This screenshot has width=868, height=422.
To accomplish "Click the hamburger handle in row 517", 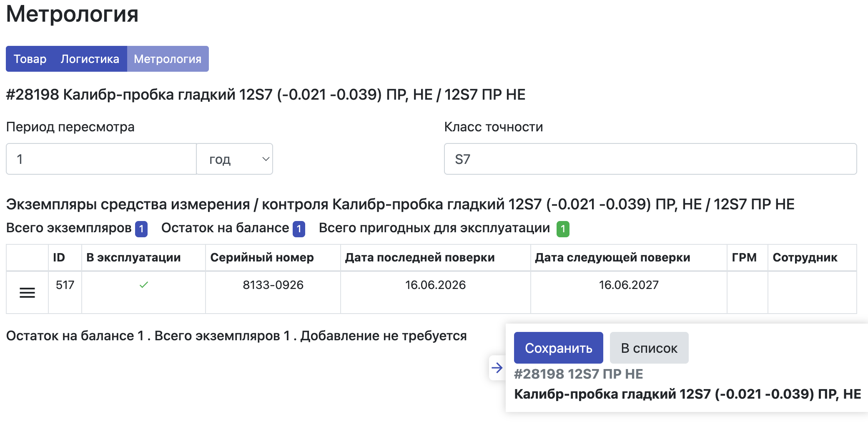I will pos(27,293).
